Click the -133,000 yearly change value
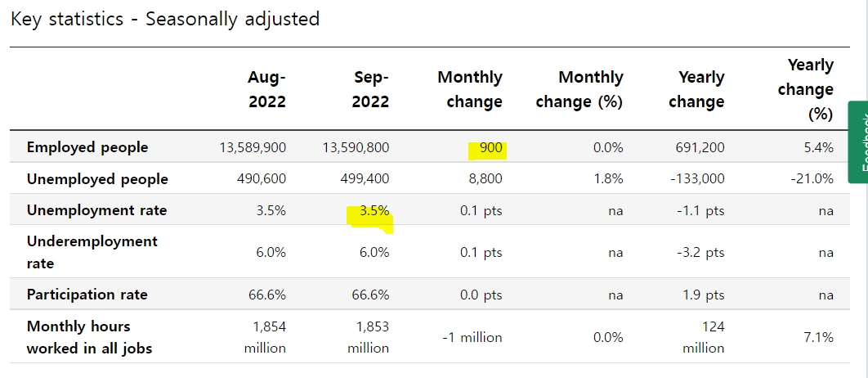This screenshot has height=378, width=868. point(696,179)
